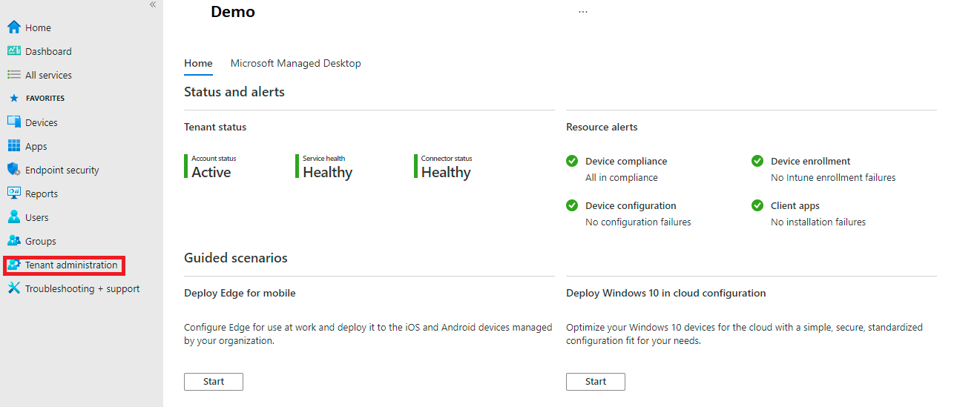Click the 'Guided scenarios' heading
Screen dimensions: 980x407
point(236,258)
